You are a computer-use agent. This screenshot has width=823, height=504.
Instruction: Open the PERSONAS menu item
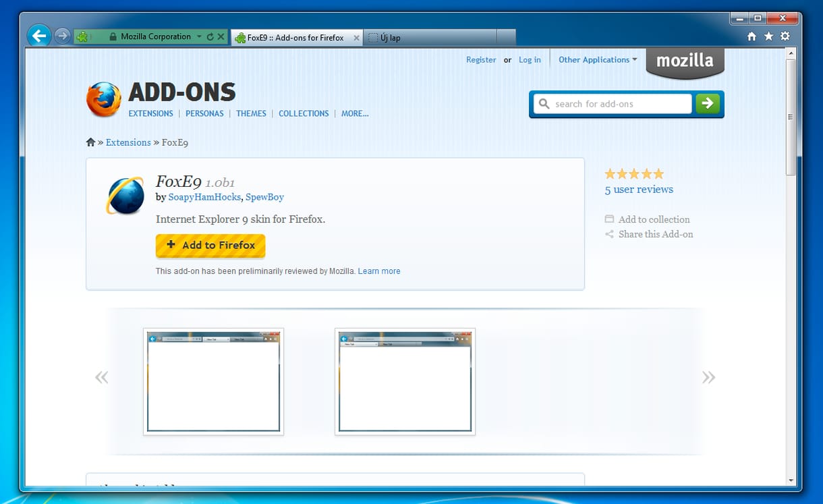[204, 113]
